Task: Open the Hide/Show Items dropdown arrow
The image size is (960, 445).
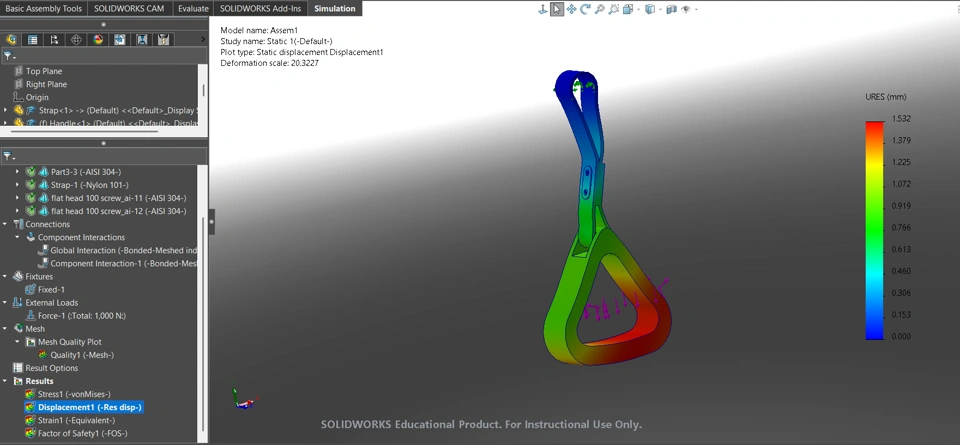Action: 696,10
